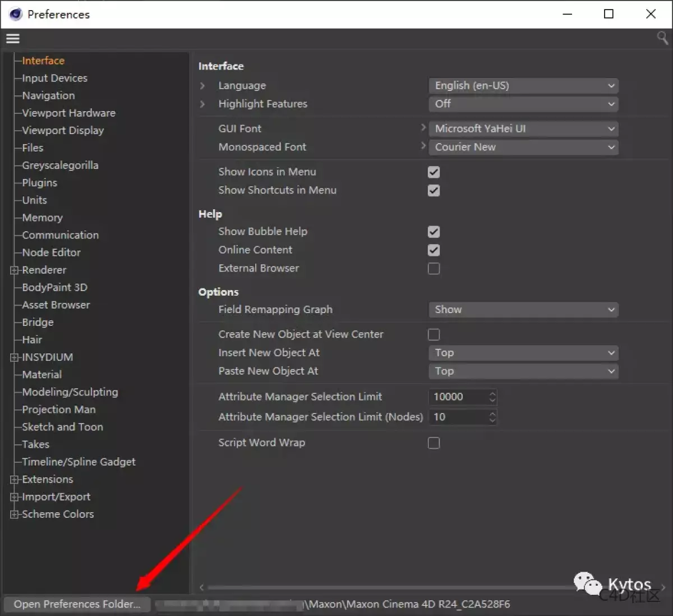The width and height of the screenshot is (673, 616).
Task: Click the GUI Font arrow icon
Action: pos(424,128)
